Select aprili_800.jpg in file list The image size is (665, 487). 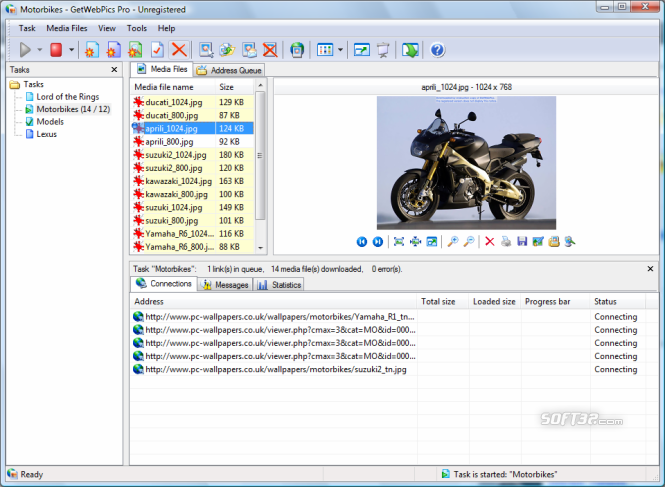[193, 142]
